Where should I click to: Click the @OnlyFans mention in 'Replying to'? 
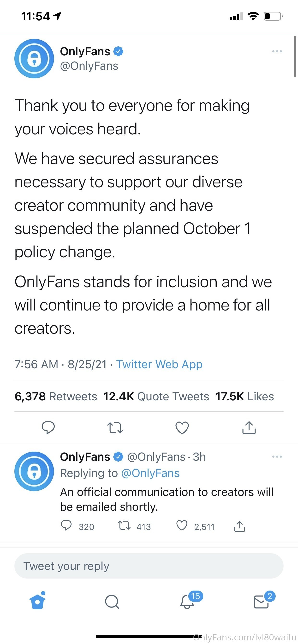point(150,473)
